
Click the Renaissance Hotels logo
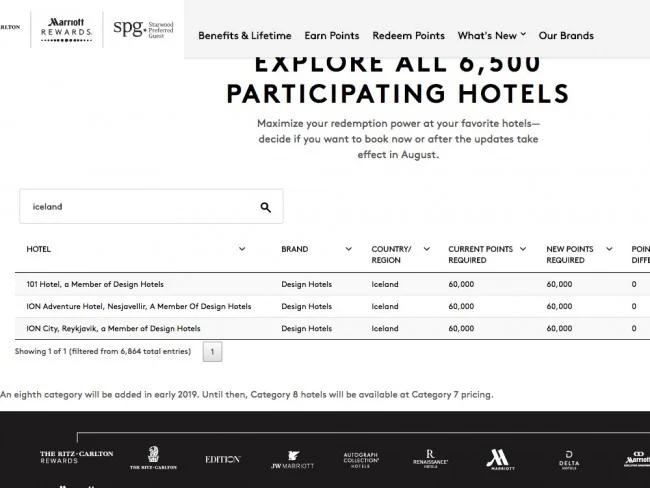430,459
